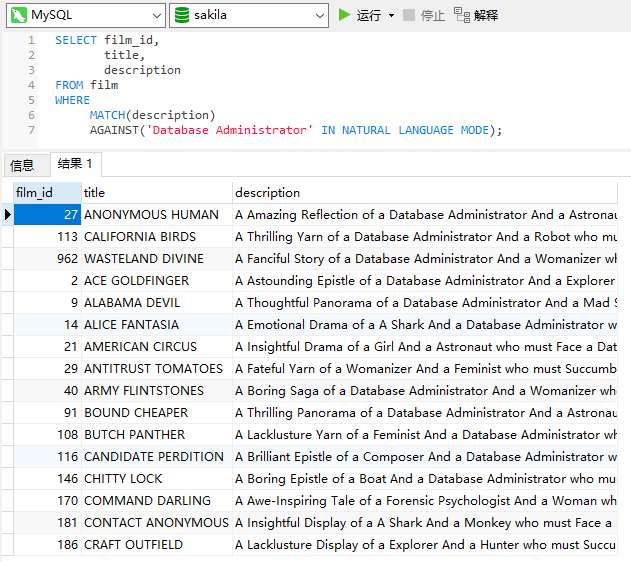Click the Explain (解释) button
The height and width of the screenshot is (562, 631).
pos(476,15)
